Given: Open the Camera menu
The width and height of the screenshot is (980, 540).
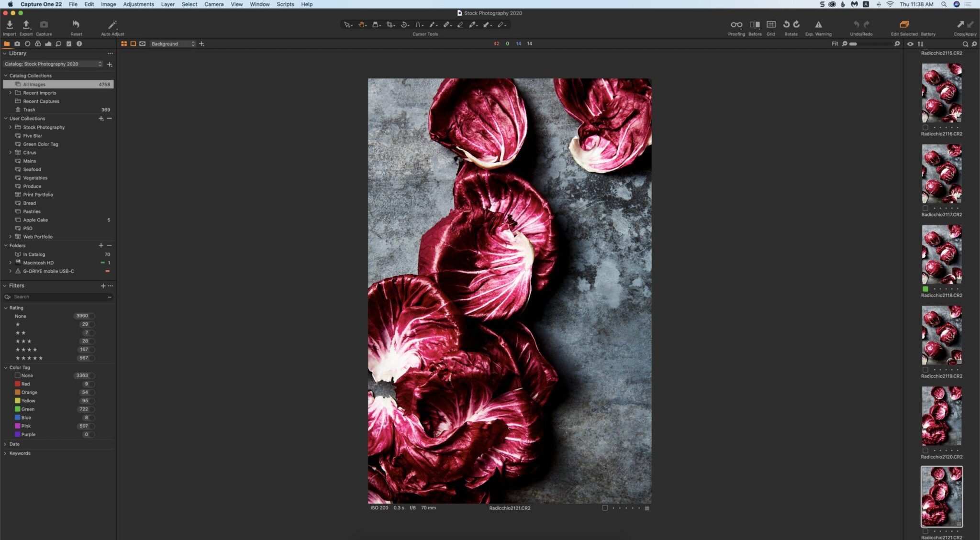Looking at the screenshot, I should coord(214,4).
